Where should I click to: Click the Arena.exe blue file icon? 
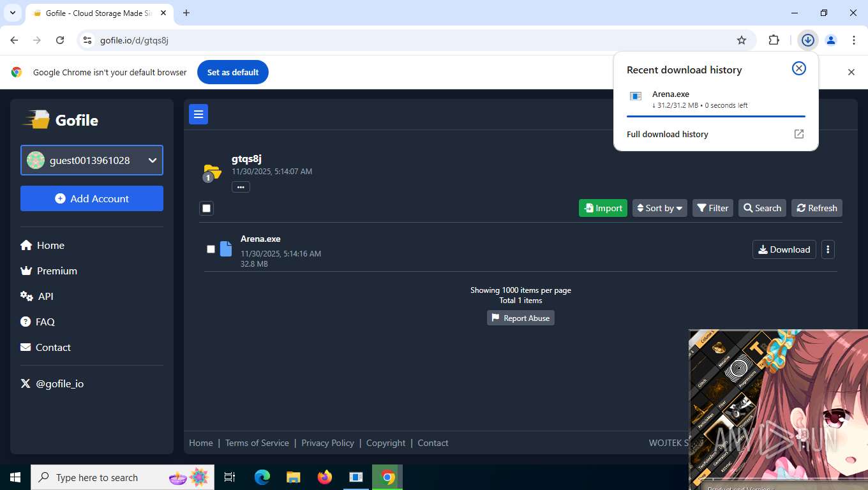(226, 249)
